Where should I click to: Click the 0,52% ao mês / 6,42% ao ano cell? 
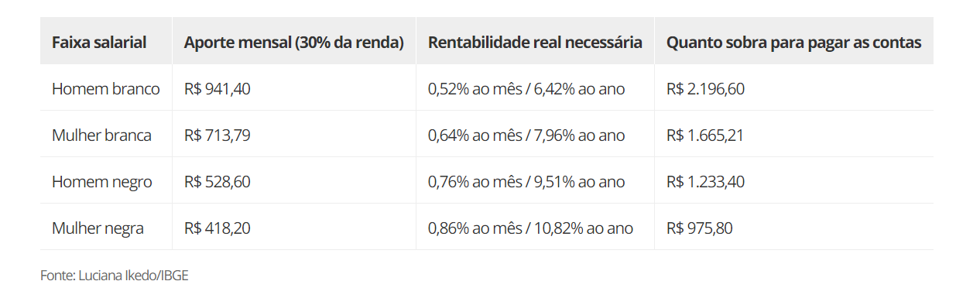(526, 89)
